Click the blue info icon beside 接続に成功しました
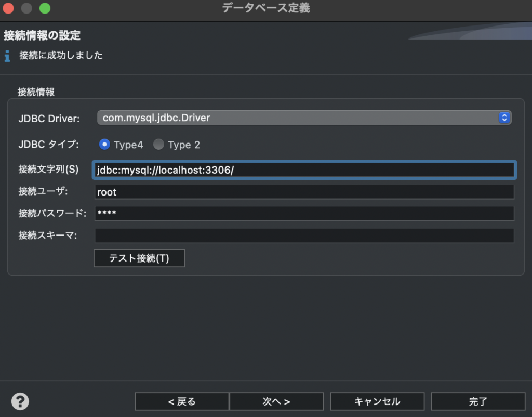Viewport: 532px width, 417px height. tap(7, 56)
